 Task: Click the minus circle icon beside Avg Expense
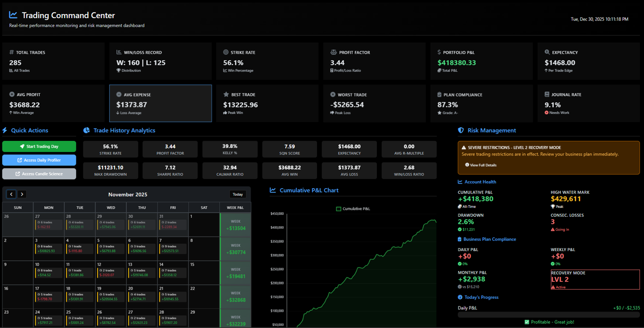click(x=119, y=95)
